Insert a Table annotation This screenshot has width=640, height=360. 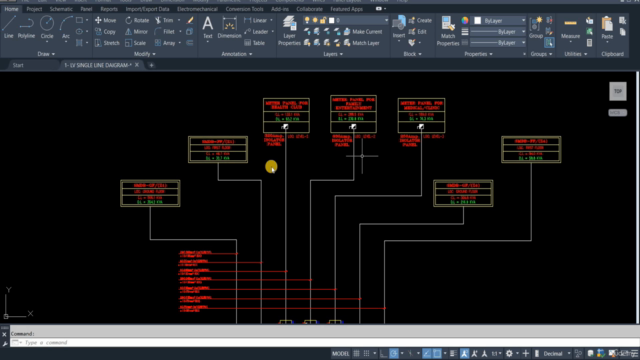coord(254,43)
